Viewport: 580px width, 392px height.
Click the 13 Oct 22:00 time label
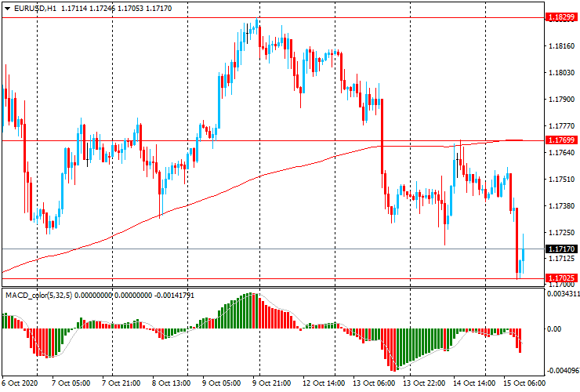424,383
